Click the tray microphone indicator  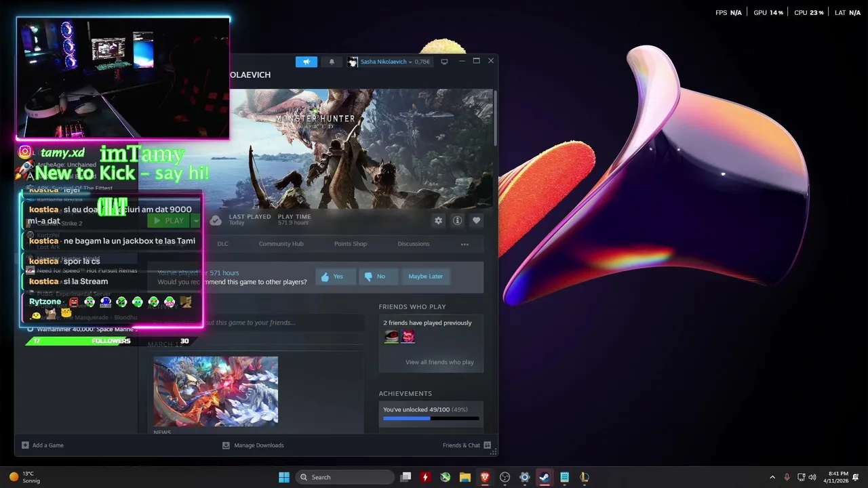click(787, 477)
